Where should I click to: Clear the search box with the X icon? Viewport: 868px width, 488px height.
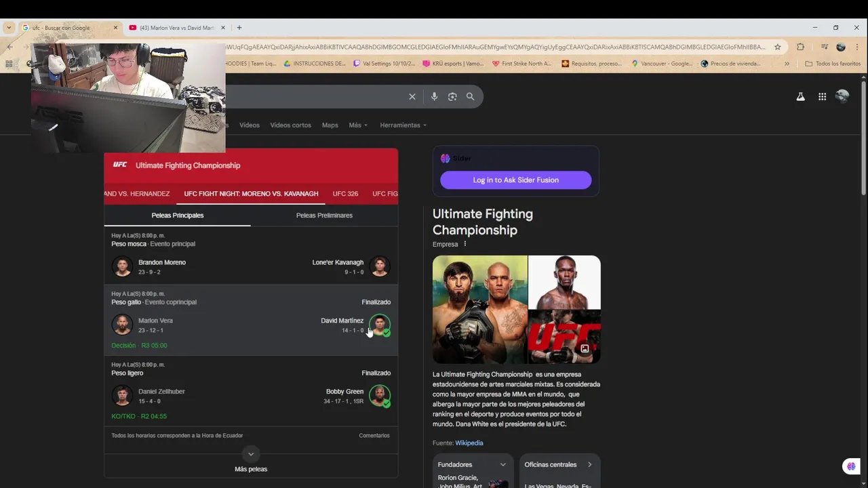tap(412, 97)
